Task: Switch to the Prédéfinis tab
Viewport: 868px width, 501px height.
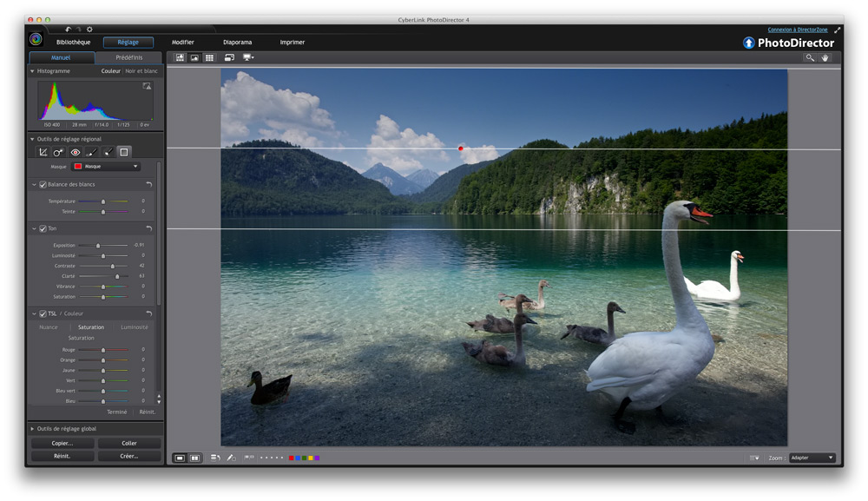Action: [x=129, y=57]
